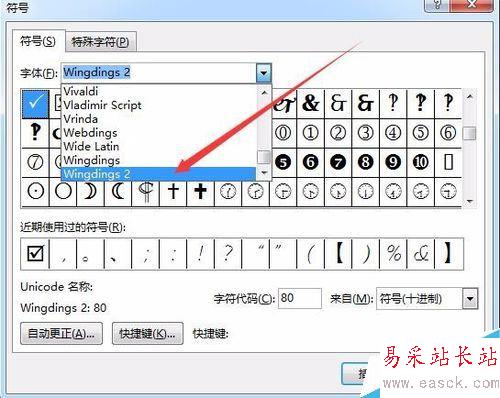Click the symbol grid scrollbar thumb
Image resolution: width=500 pixels, height=398 pixels.
coord(470,133)
